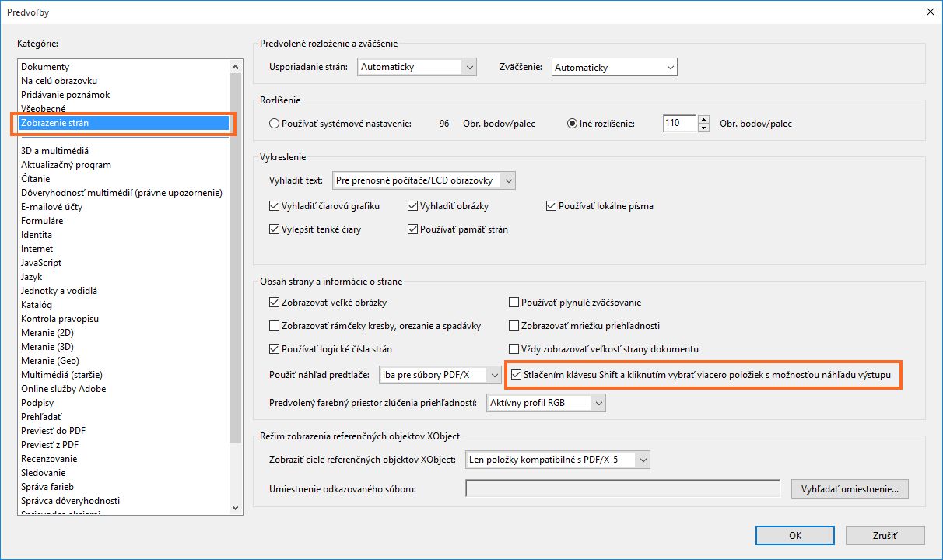Screen dimensions: 943x560
Task: Open the Vyhladiť text dropdown
Action: (x=423, y=180)
